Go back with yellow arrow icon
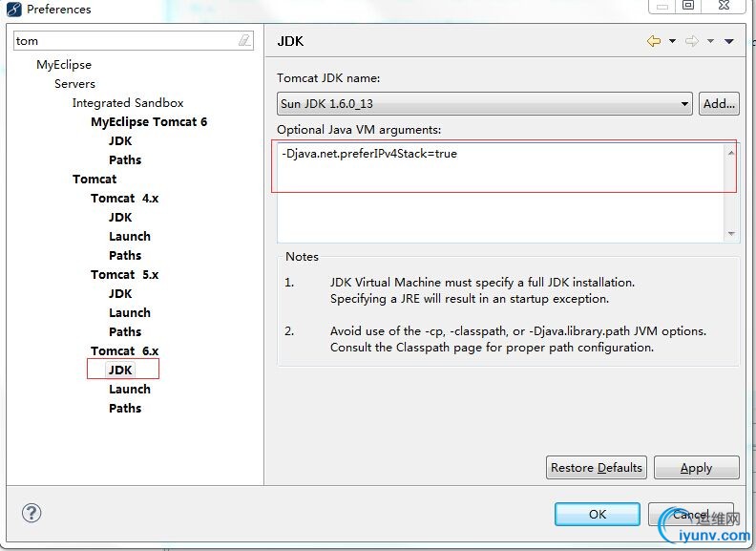Viewport: 756px width, 551px height. click(x=653, y=41)
